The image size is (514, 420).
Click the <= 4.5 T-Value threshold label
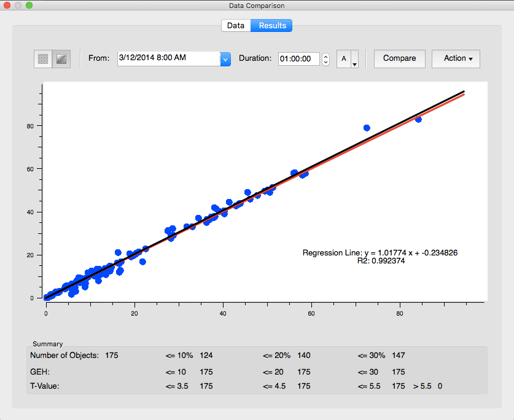coord(274,386)
